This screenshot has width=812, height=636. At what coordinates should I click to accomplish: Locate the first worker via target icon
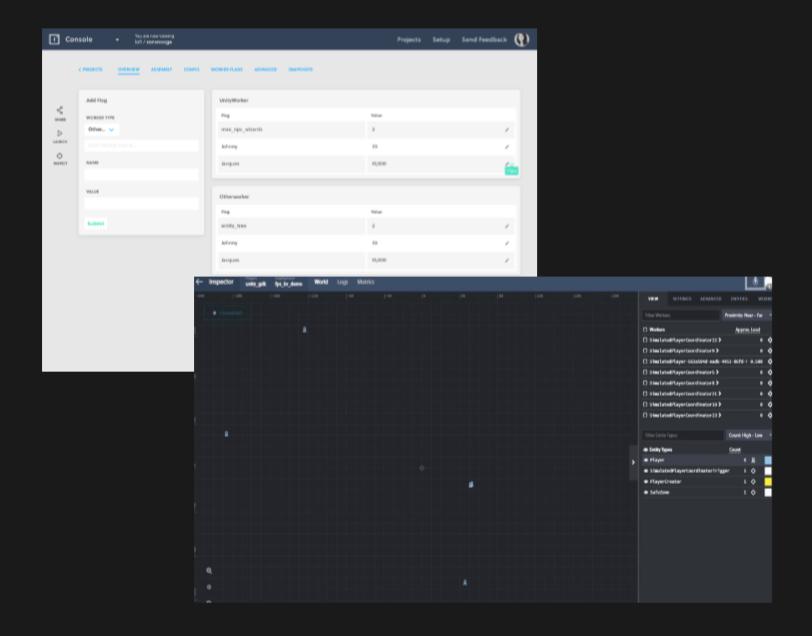tap(770, 340)
